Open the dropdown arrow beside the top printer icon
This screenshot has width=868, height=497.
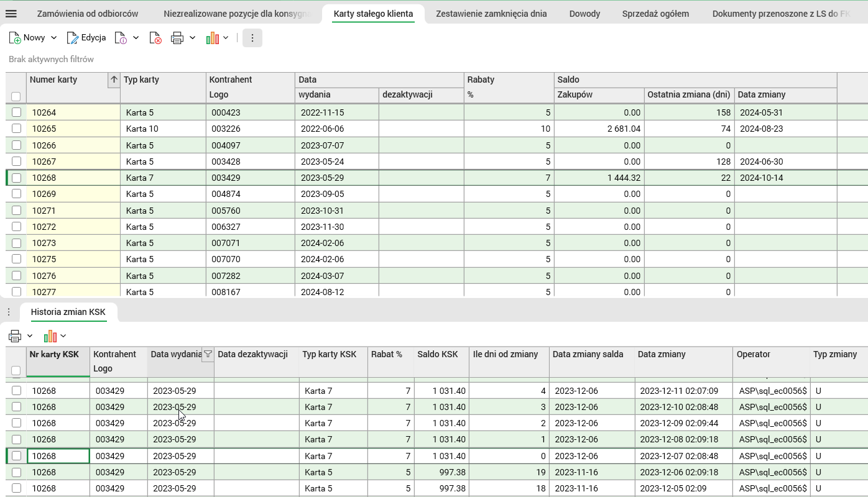pos(193,38)
